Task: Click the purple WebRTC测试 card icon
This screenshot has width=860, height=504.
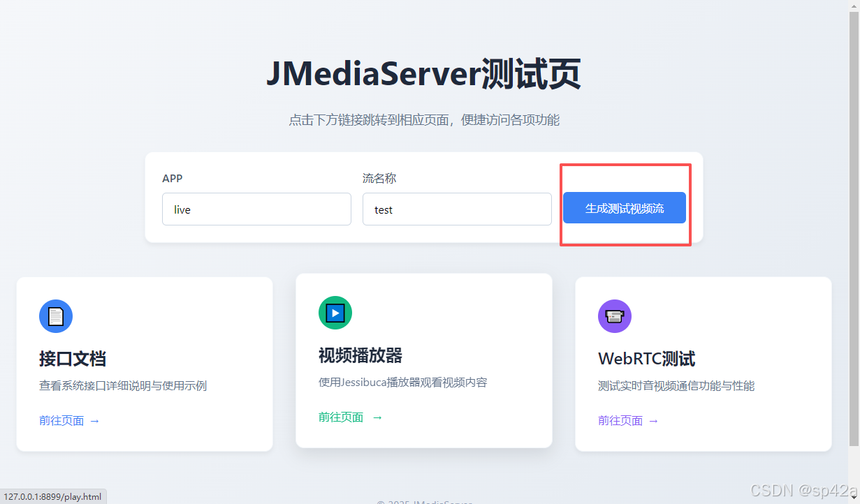Action: [615, 316]
